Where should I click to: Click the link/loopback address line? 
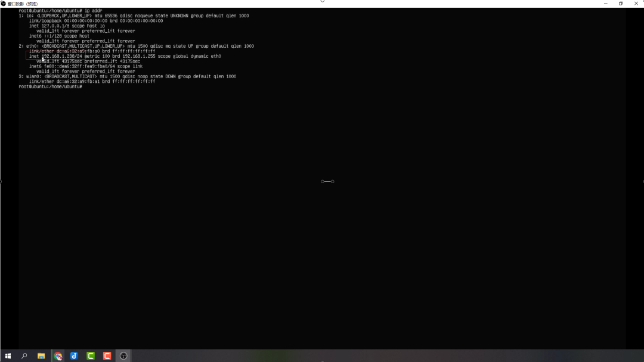95,21
